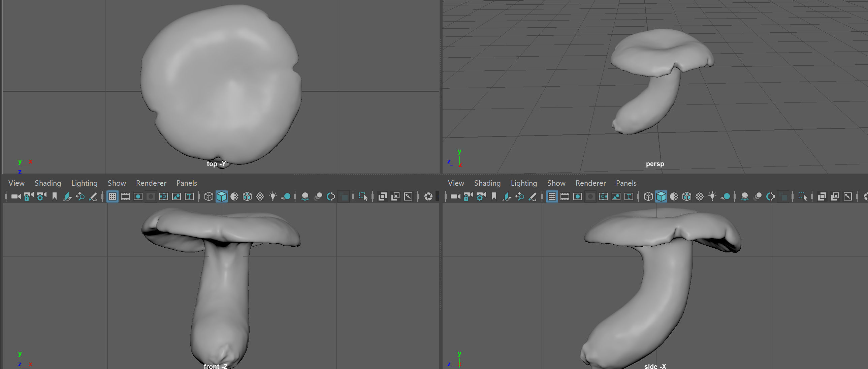The height and width of the screenshot is (369, 868).
Task: Click Select Camera icon in side panel toolbar
Action: point(455,196)
